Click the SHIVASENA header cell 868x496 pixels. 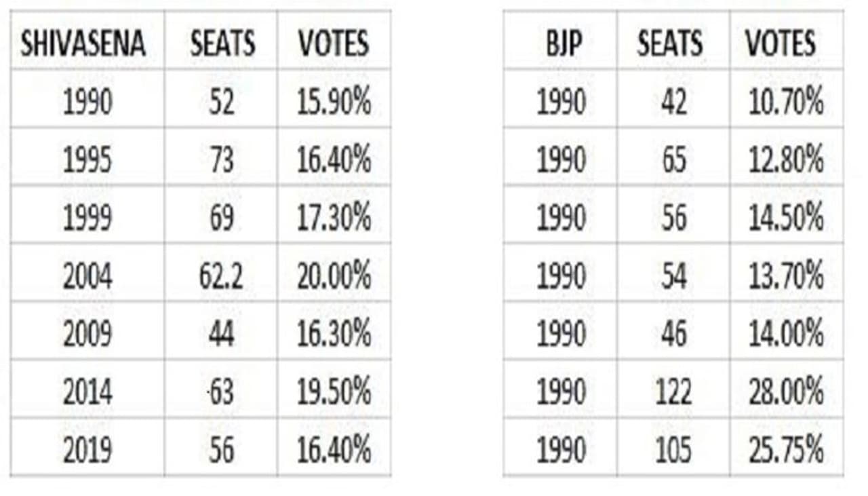[x=83, y=45]
